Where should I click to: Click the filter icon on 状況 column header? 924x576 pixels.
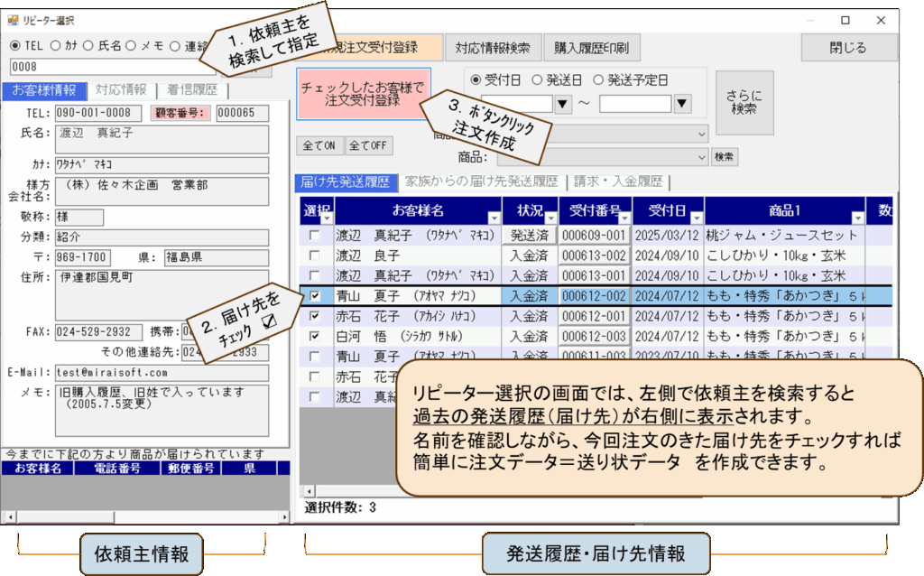coord(550,218)
